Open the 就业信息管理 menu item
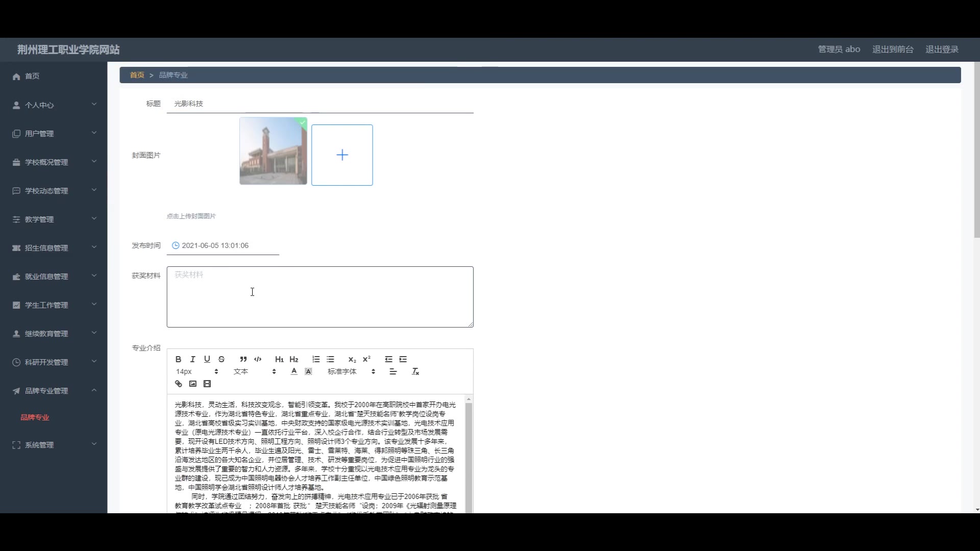The height and width of the screenshot is (551, 980). [x=54, y=276]
